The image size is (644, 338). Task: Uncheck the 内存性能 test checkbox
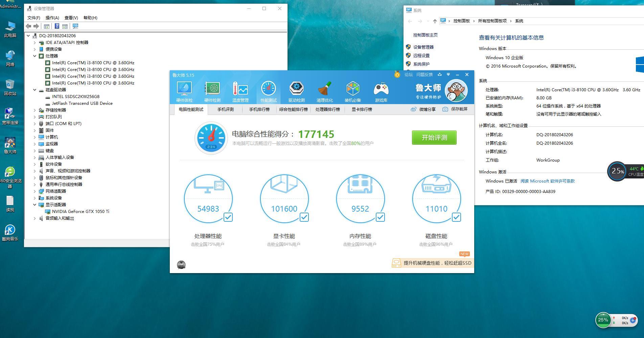coord(380,217)
